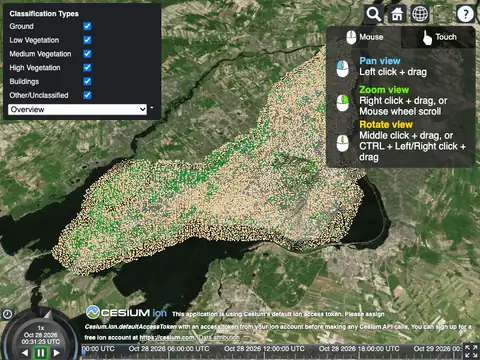The image size is (480, 360).
Task: Click the speed dial pointer on animation ring
Action: (x=48, y=314)
